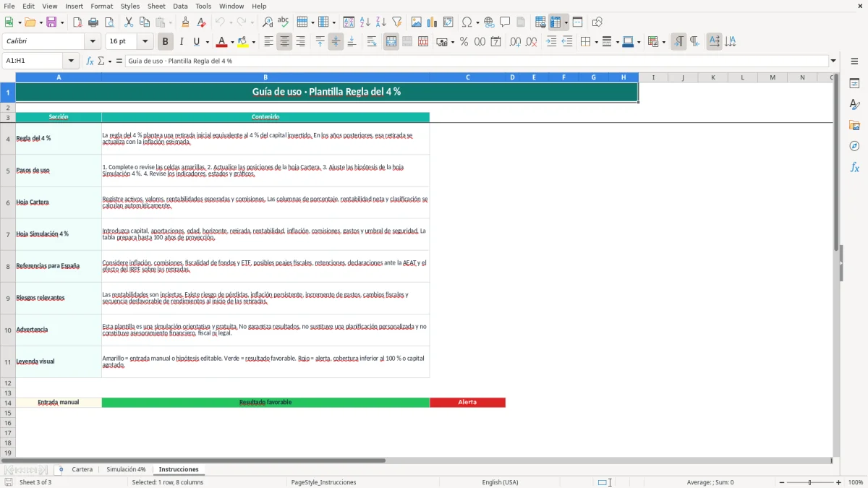The image size is (868, 488).
Task: Click Format as Percent icon
Action: (x=464, y=42)
